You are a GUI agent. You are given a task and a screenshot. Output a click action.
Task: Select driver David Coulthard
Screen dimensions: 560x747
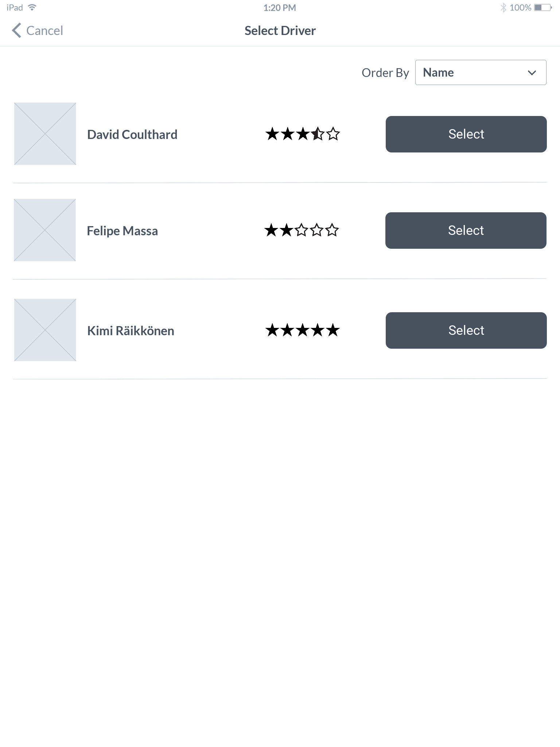point(466,134)
